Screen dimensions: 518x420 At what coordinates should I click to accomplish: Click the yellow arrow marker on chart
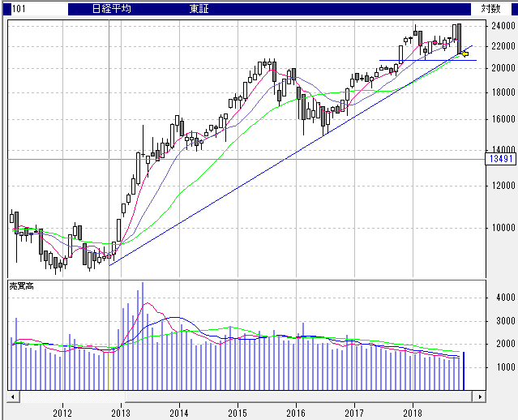coord(464,54)
